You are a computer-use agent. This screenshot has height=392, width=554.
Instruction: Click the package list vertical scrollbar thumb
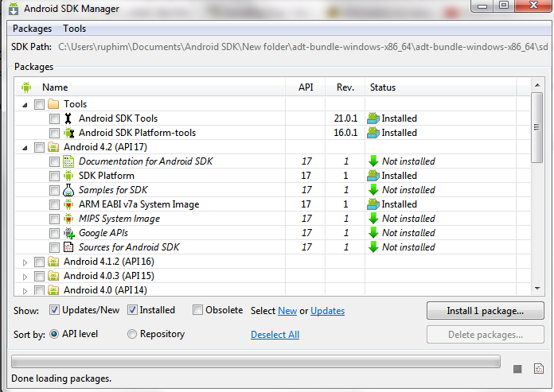(537, 127)
